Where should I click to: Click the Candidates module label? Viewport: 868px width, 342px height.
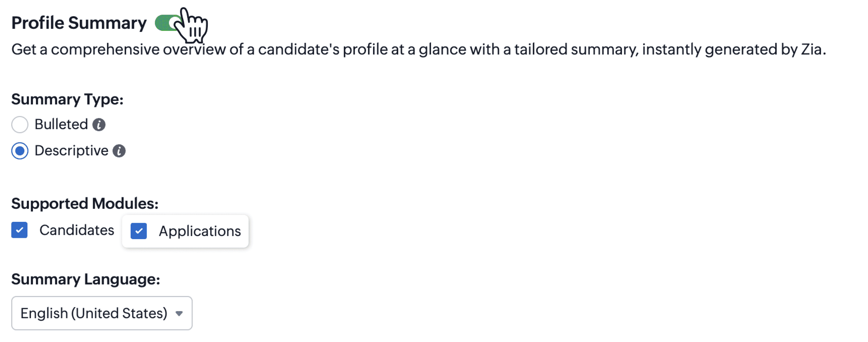tap(77, 230)
